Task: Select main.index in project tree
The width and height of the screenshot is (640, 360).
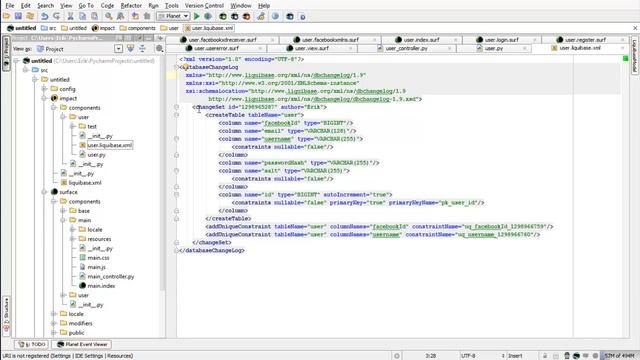Action: pyautogui.click(x=101, y=286)
